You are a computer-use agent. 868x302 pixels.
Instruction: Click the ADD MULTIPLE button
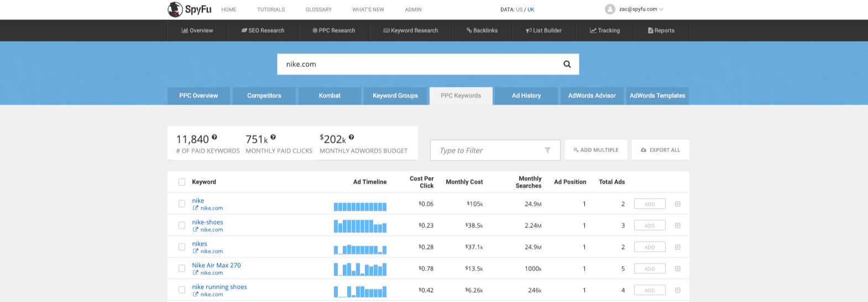coord(596,150)
